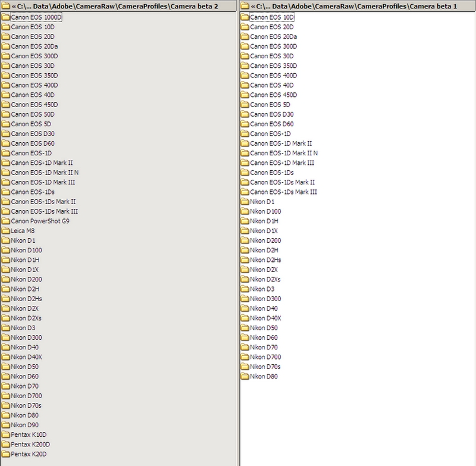Click Nikon D1 folder icon in beta 2 pane
This screenshot has height=466, width=476.
6,241
